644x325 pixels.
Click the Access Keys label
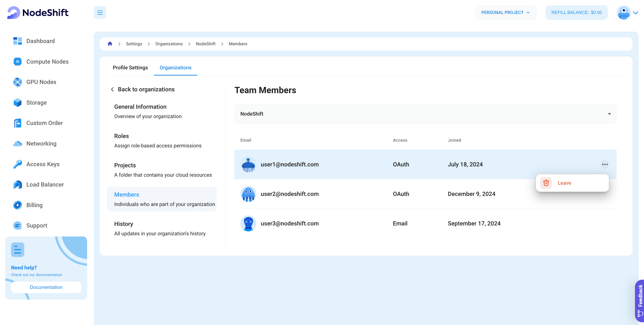[43, 164]
